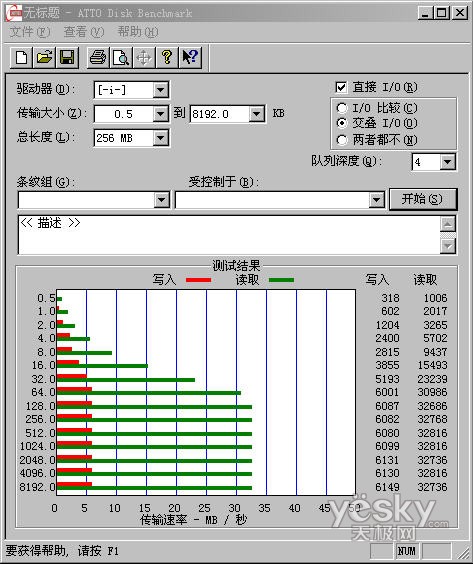This screenshot has height=564, width=473.
Task: Expand the 队列深度 queue depth dropdown
Action: pos(447,162)
